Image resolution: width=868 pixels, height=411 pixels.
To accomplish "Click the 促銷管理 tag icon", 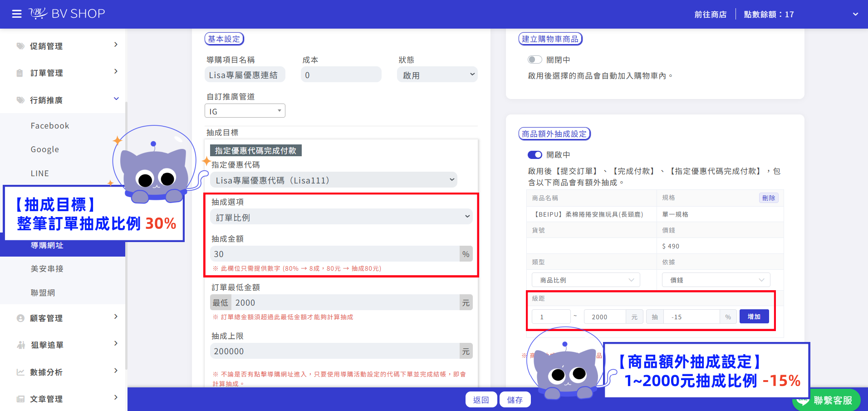I will (20, 46).
